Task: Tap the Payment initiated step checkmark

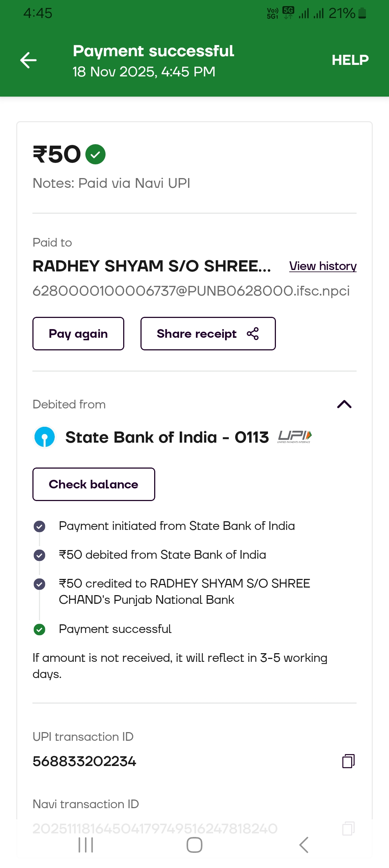Action: (40, 526)
